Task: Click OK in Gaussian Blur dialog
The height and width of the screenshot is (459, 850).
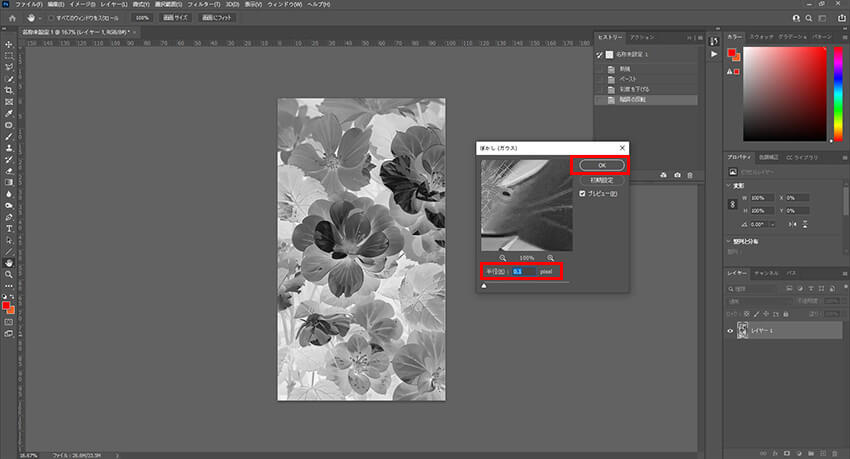Action: coord(602,165)
